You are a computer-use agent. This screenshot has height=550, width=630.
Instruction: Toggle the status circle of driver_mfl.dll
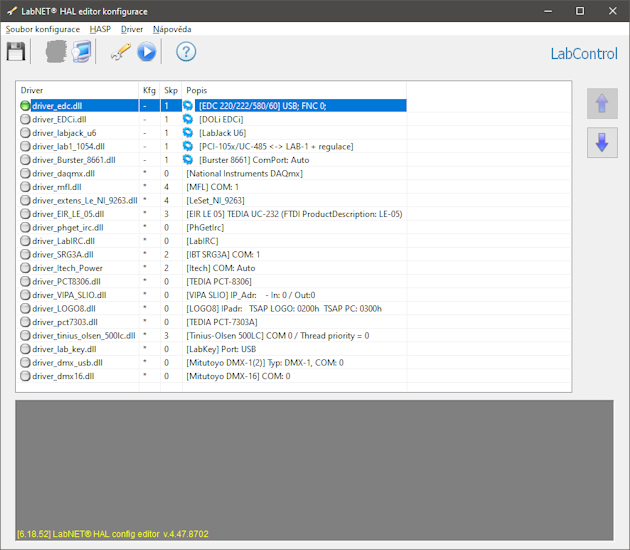(25, 187)
